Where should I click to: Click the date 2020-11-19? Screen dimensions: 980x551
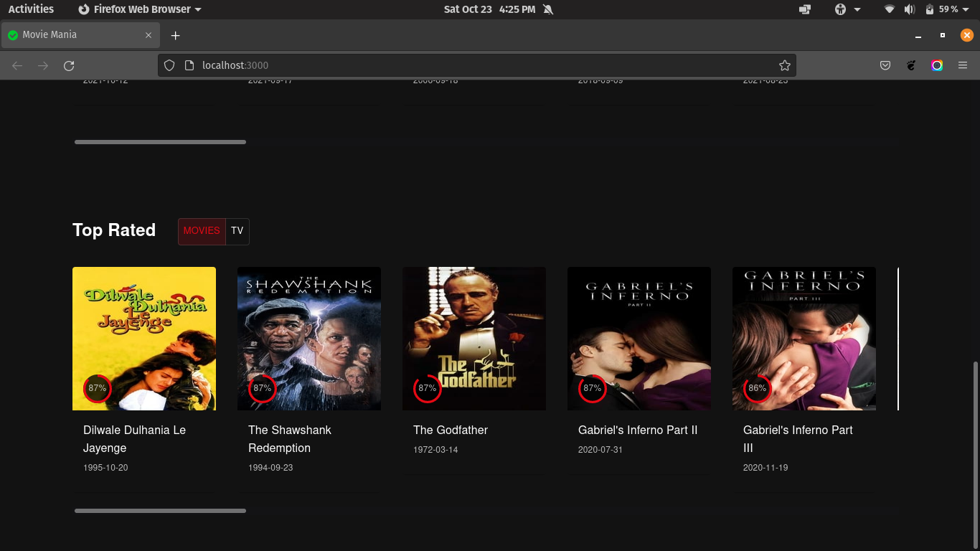click(x=765, y=468)
